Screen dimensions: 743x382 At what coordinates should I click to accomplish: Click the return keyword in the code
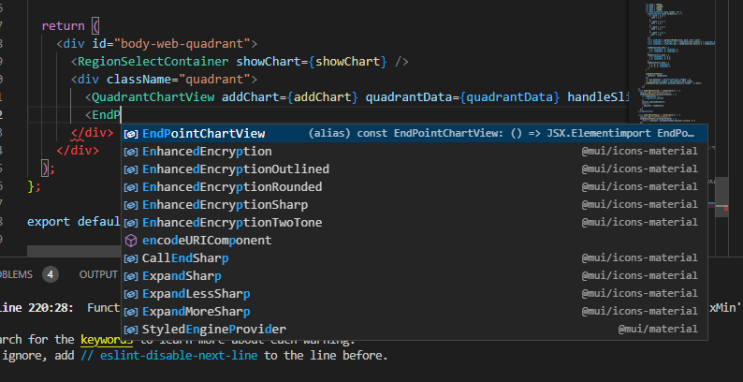[63, 26]
